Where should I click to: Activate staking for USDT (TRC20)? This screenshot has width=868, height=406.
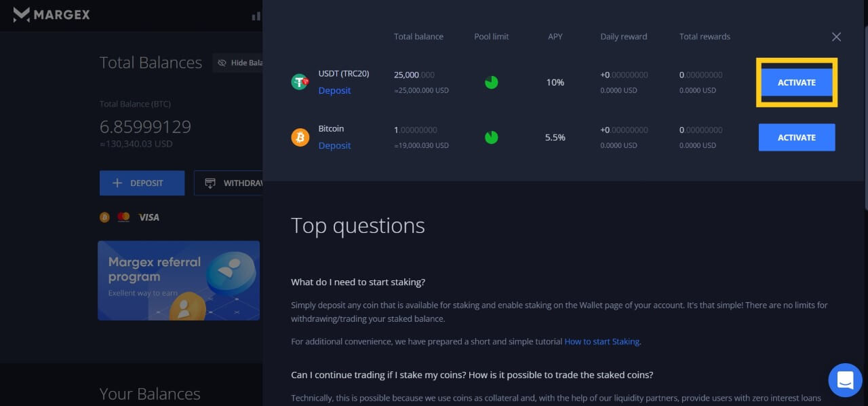796,82
